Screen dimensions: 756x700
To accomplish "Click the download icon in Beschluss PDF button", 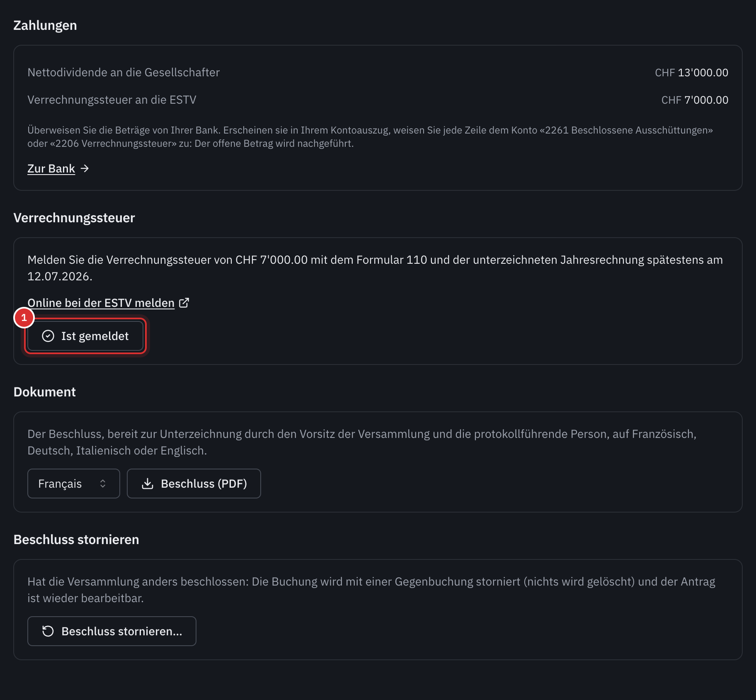I will (x=148, y=484).
